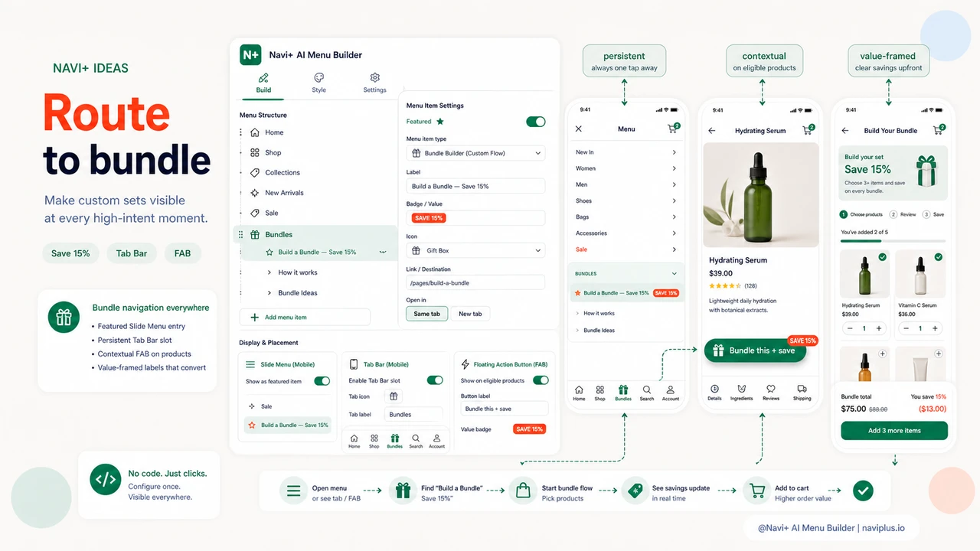Collapse the BUNDLES section in phone menu
This screenshot has height=551, width=980.
(674, 273)
